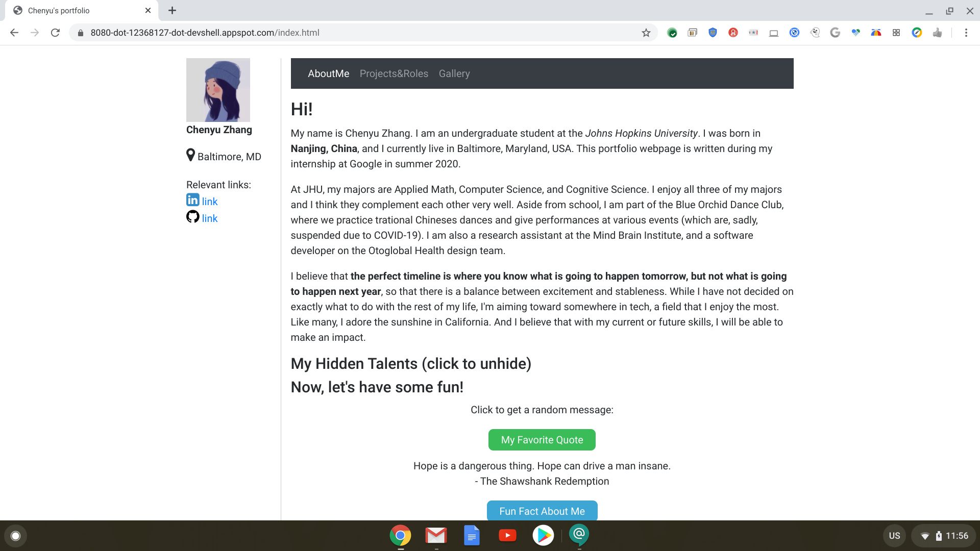
Task: Open Play Store from the shelf
Action: click(543, 535)
